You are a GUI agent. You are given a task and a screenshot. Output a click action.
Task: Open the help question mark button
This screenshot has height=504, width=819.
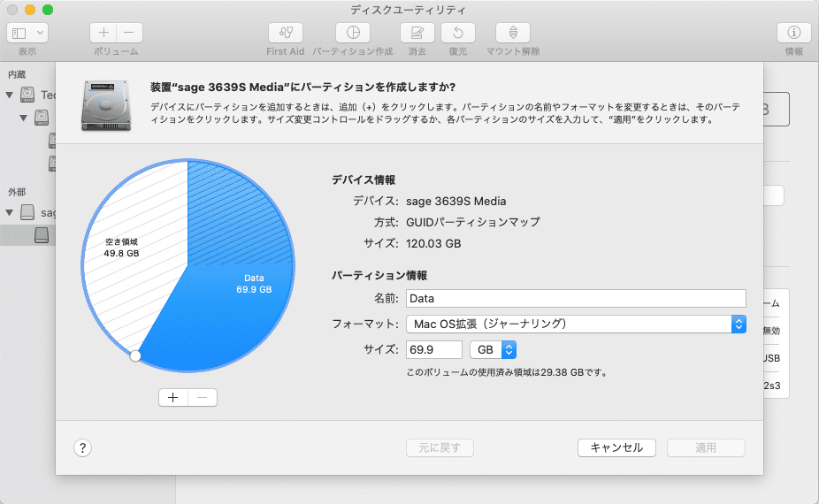(x=82, y=448)
